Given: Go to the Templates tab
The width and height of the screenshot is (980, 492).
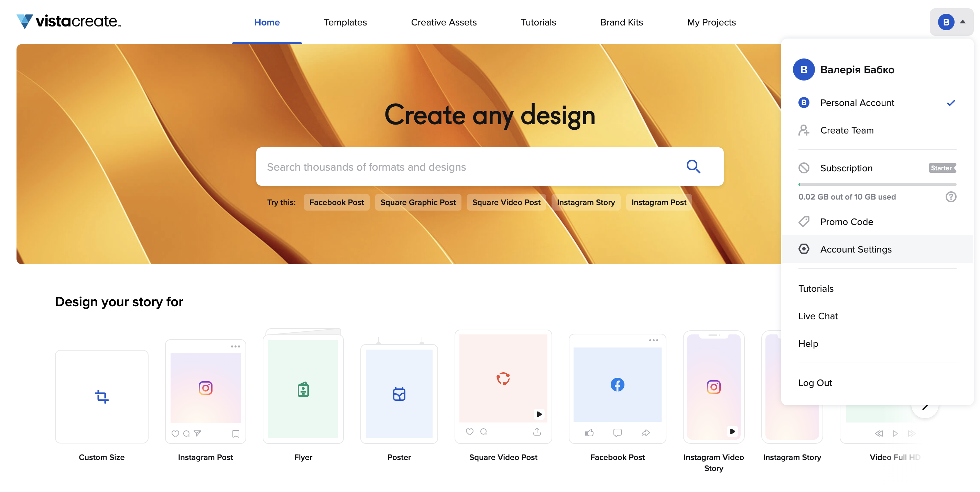Looking at the screenshot, I should pyautogui.click(x=345, y=22).
